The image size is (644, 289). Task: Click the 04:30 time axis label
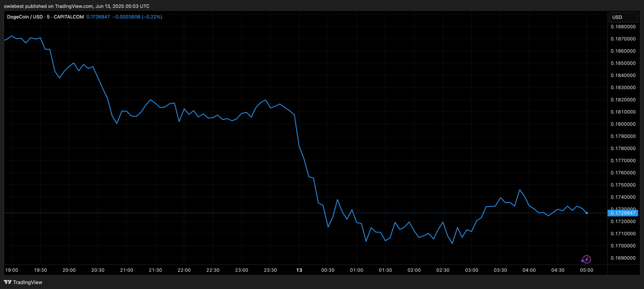point(558,270)
